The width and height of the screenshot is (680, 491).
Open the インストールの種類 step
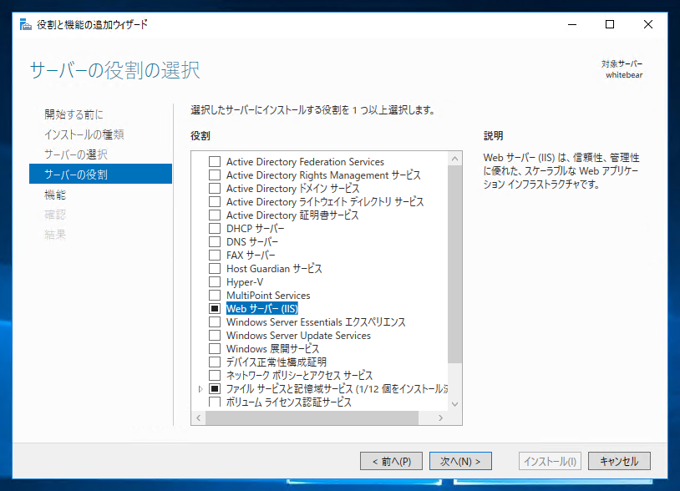click(x=84, y=134)
